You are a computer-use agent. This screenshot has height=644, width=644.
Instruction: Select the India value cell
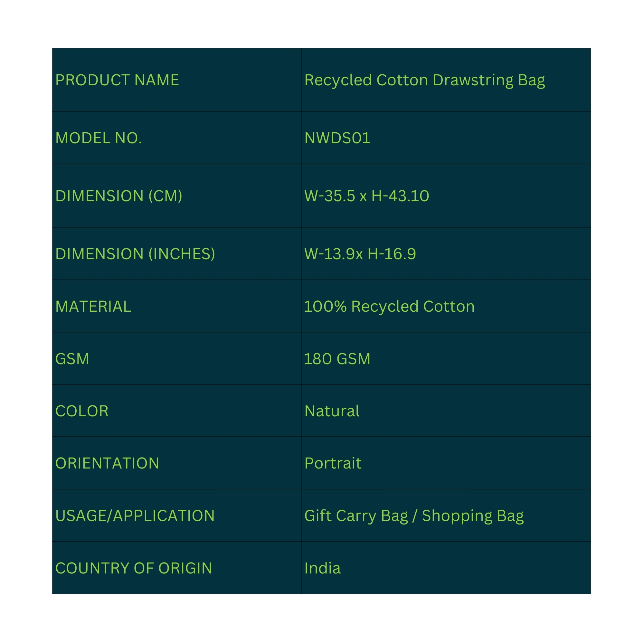pos(322,568)
